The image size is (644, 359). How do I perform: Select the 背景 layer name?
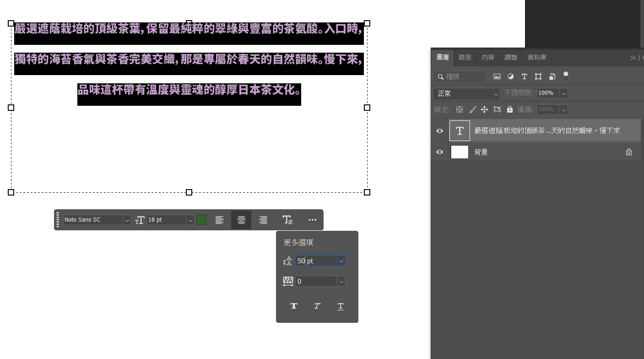481,152
